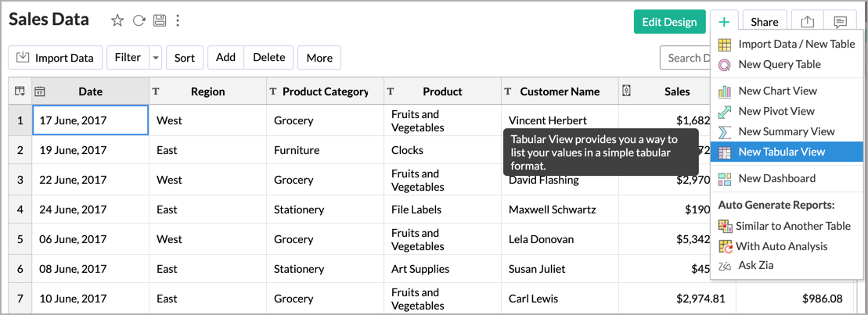Click the export upload icon
868x315 pixels.
coord(808,22)
